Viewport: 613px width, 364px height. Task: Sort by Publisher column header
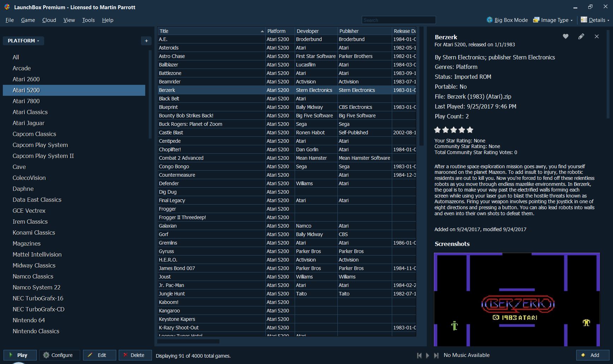(365, 31)
